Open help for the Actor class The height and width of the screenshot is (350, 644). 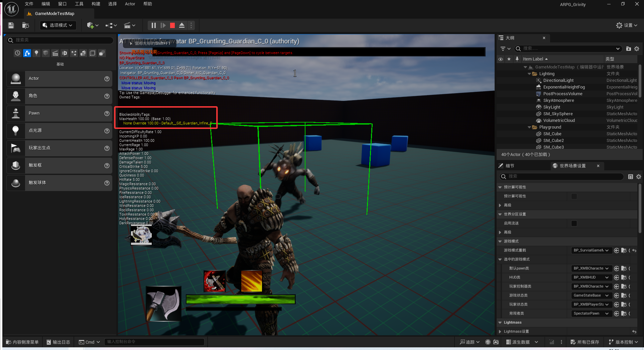[x=107, y=79]
